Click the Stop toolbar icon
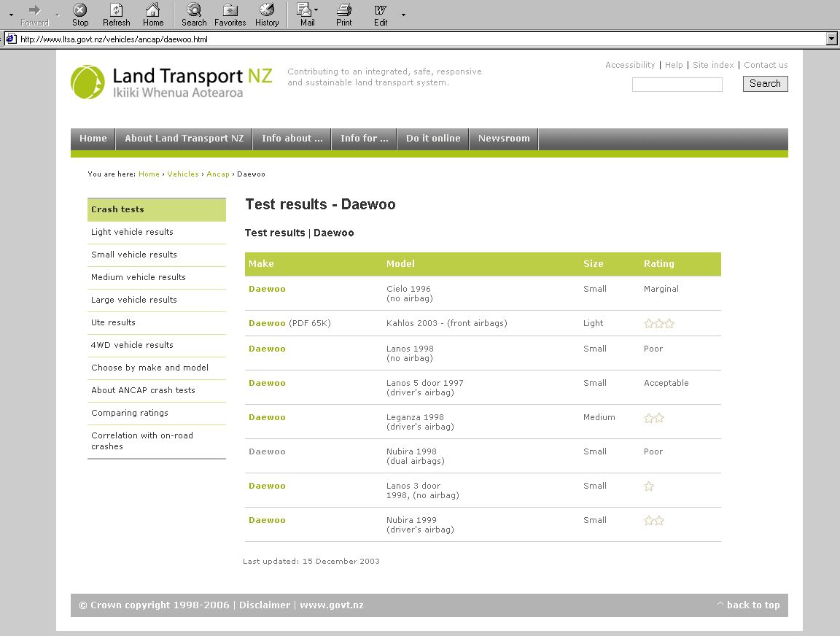The image size is (840, 636). pos(79,15)
